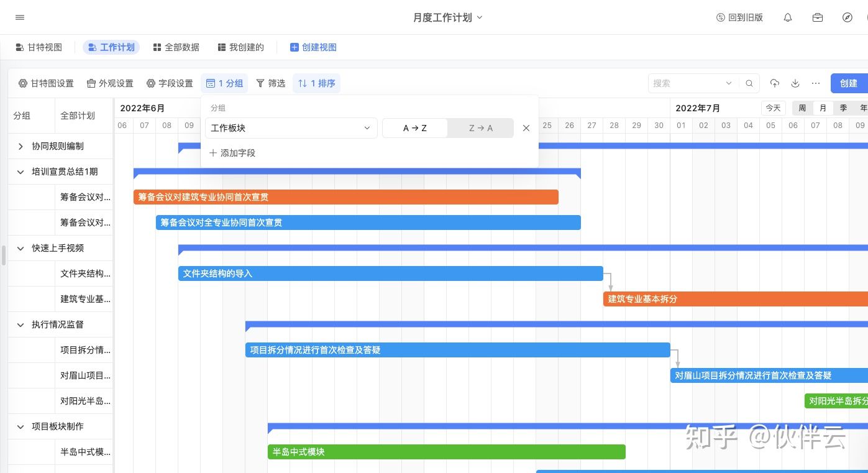The height and width of the screenshot is (473, 868).
Task: Click the 建筑专业基... row in task list
Action: (60, 299)
